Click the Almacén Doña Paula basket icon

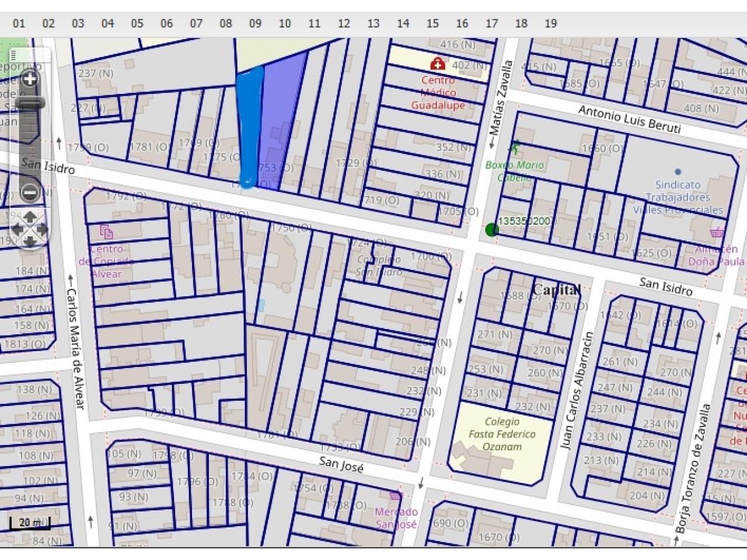click(716, 233)
